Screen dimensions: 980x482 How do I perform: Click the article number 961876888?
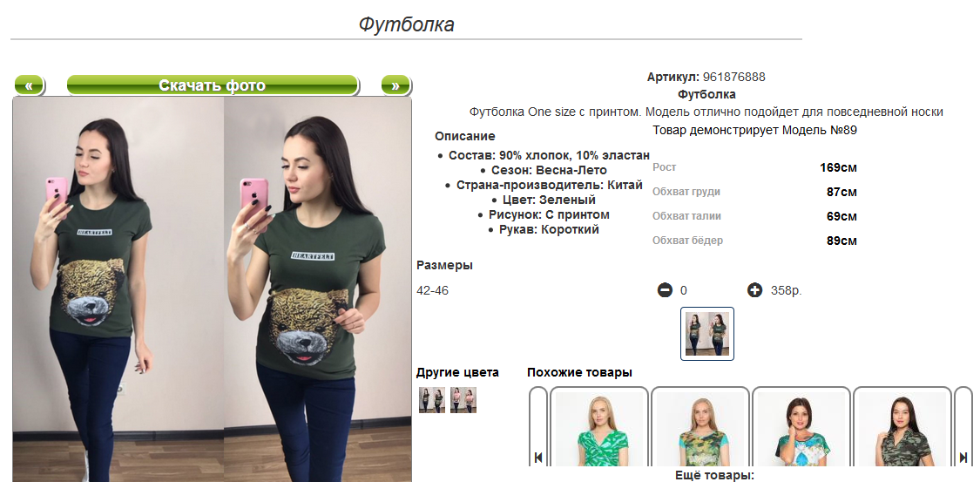[x=733, y=78]
